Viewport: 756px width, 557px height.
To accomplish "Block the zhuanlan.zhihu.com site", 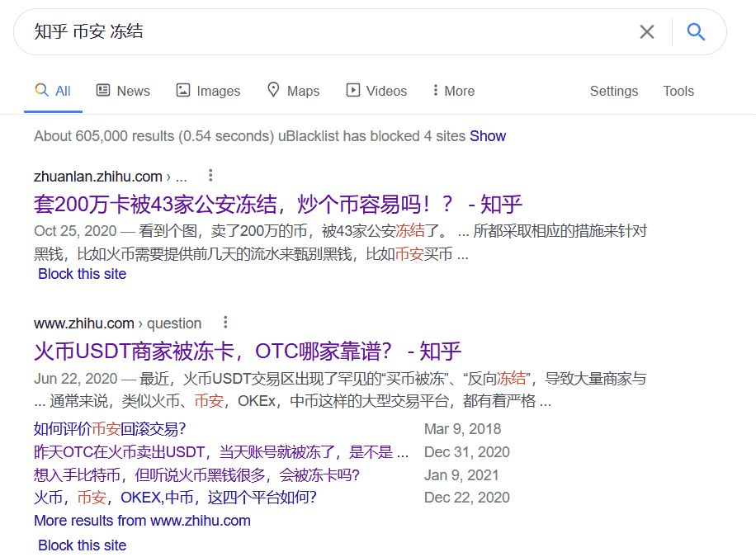I will click(82, 273).
